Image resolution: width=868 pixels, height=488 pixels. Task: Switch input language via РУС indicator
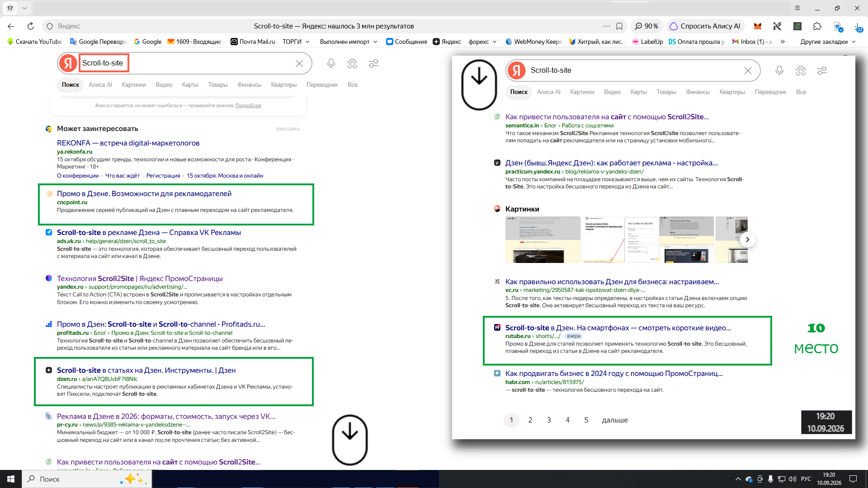(806, 479)
